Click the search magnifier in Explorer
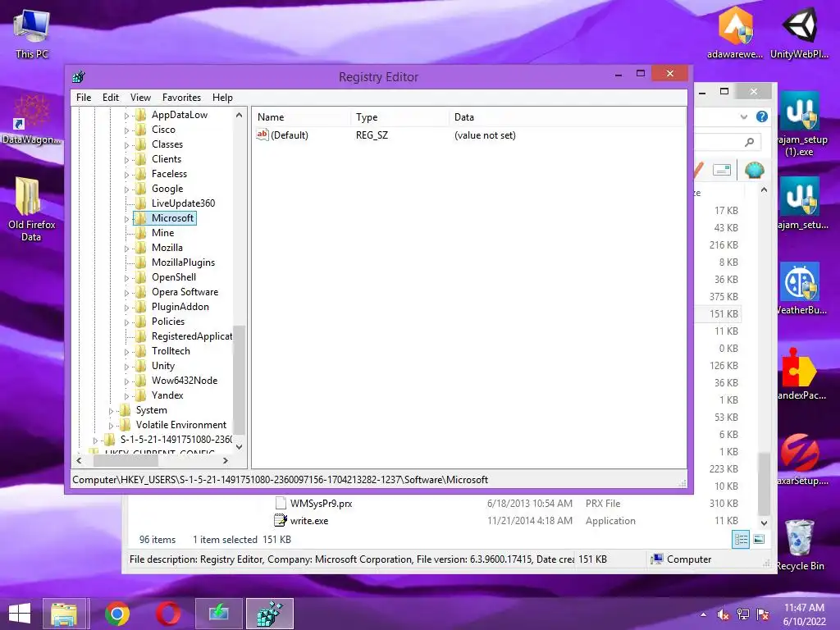Screen dimensions: 840x630 [x=750, y=142]
